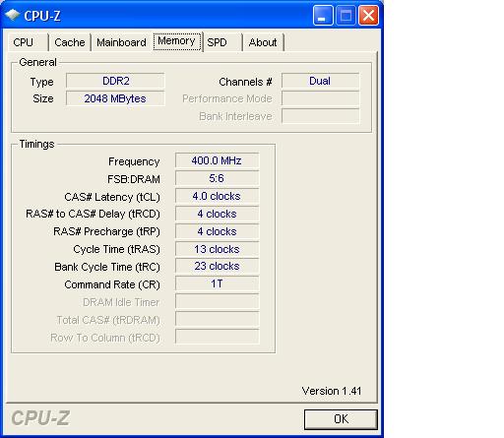Click the empty Total CAS# (tRDRAM) field

tap(217, 319)
